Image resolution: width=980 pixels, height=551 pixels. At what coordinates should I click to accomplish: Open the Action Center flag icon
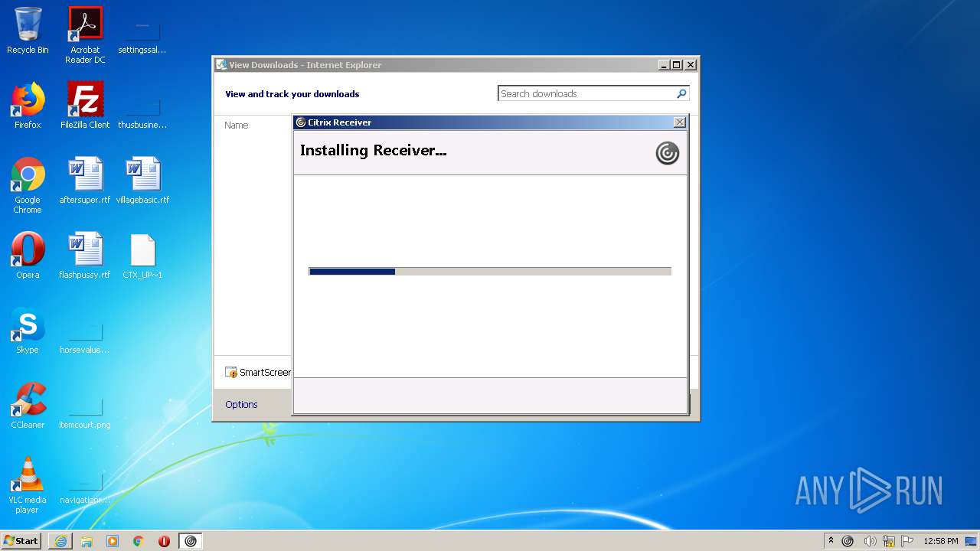[x=907, y=541]
